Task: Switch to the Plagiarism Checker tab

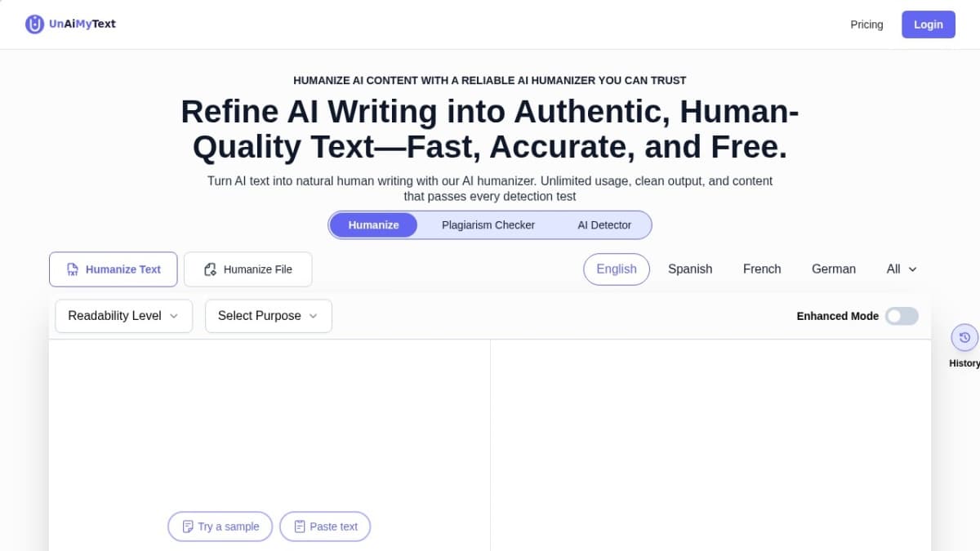Action: click(x=488, y=224)
